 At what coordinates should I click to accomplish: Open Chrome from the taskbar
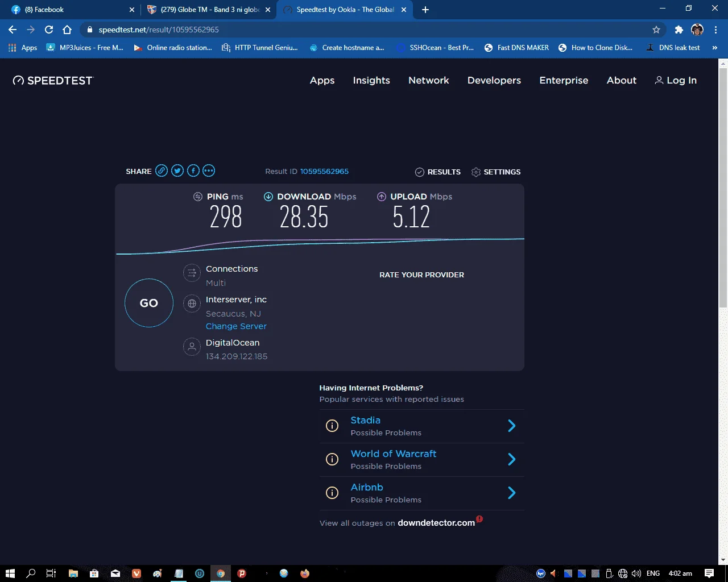[221, 573]
